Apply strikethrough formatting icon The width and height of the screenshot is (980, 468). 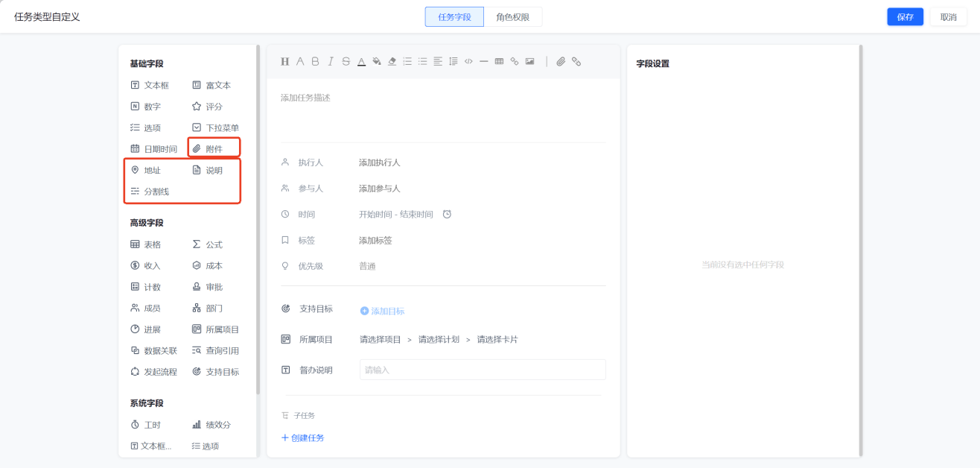(x=346, y=62)
